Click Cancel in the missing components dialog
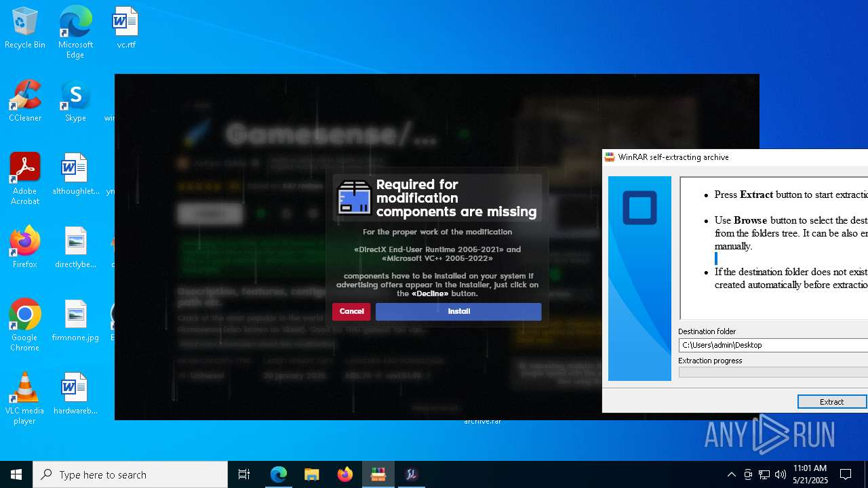 [x=351, y=311]
